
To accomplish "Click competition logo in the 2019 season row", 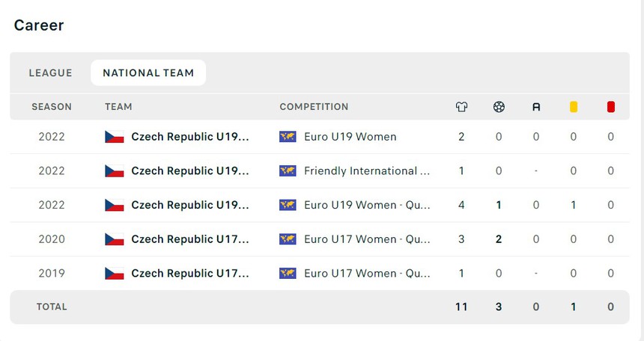I will click(x=288, y=274).
